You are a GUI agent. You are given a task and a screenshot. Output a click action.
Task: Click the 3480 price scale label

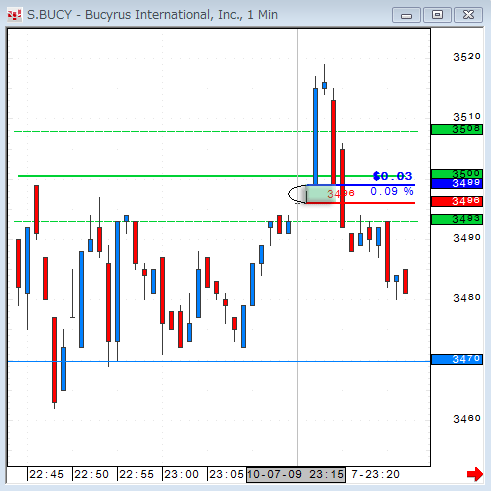[x=467, y=298]
